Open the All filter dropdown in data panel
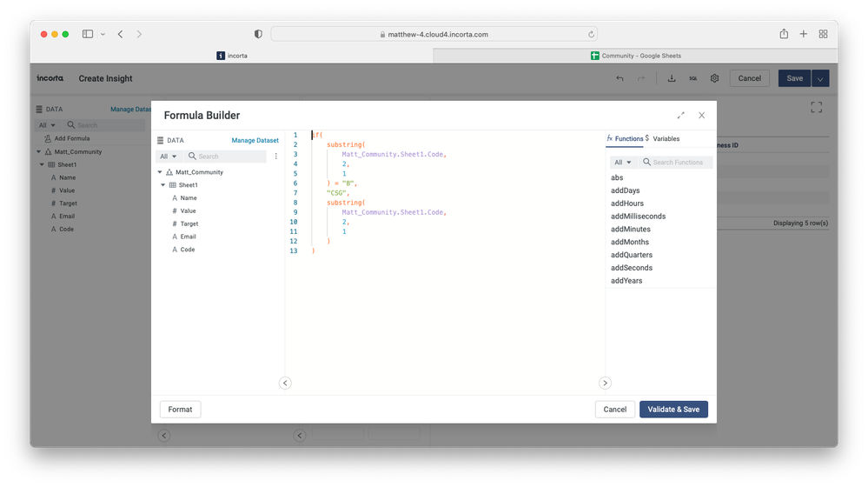Image resolution: width=868 pixels, height=487 pixels. pos(168,157)
